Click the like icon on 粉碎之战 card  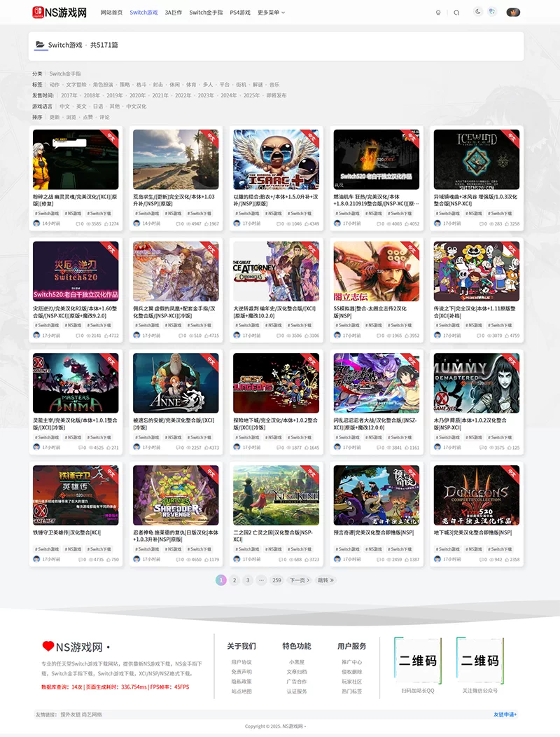tap(106, 223)
